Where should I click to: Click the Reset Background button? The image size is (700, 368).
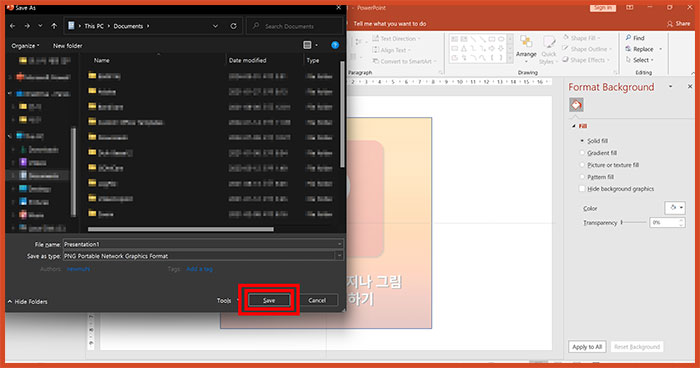click(637, 347)
